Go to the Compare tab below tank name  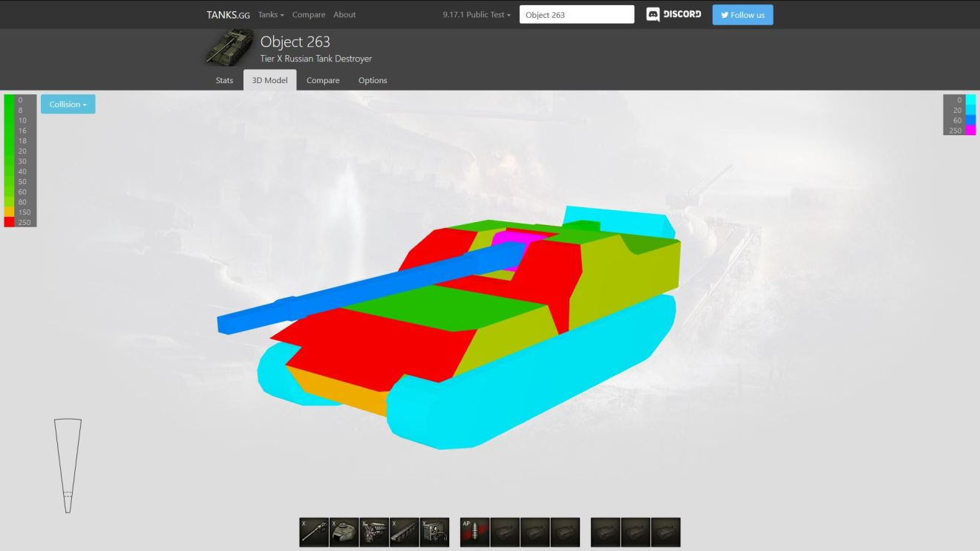click(x=323, y=80)
